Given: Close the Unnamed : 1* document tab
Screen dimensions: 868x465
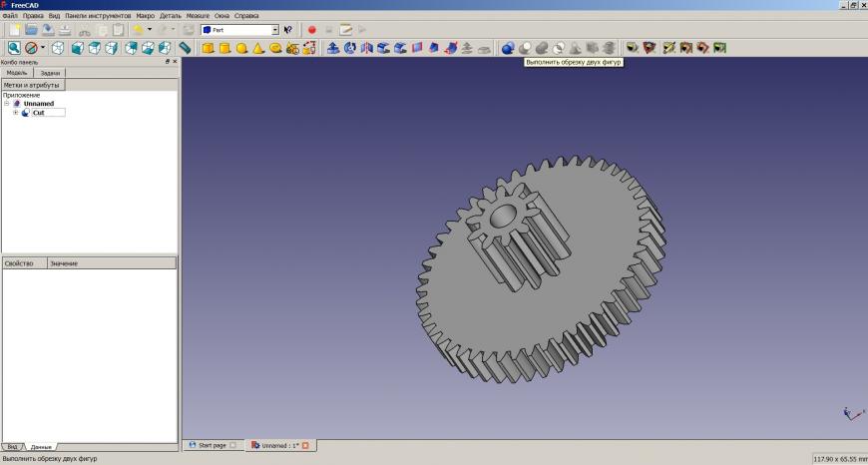Looking at the screenshot, I should click(x=305, y=445).
